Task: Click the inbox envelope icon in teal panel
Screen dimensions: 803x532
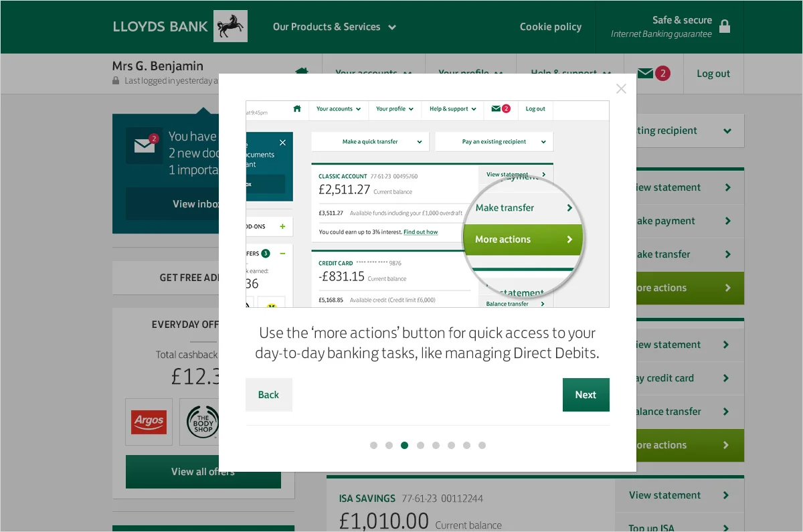Action: 145,145
